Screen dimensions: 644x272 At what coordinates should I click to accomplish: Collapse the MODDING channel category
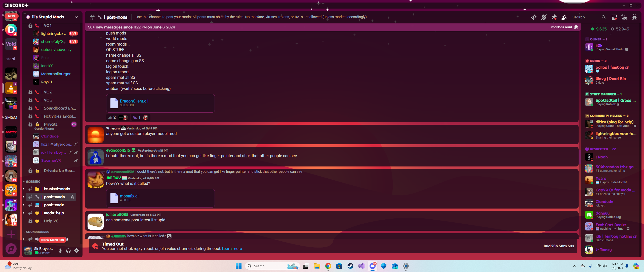[33, 182]
